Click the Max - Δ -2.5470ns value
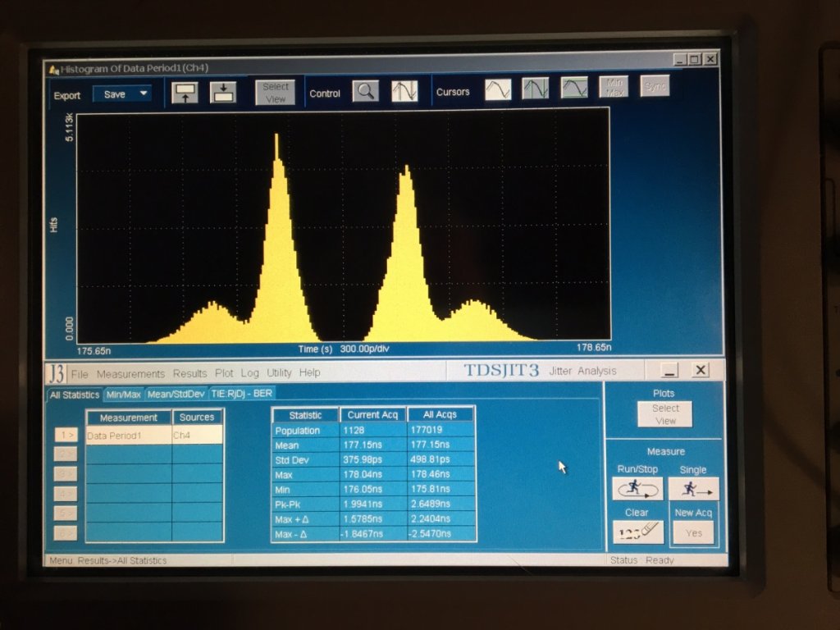The width and height of the screenshot is (840, 630). (441, 533)
